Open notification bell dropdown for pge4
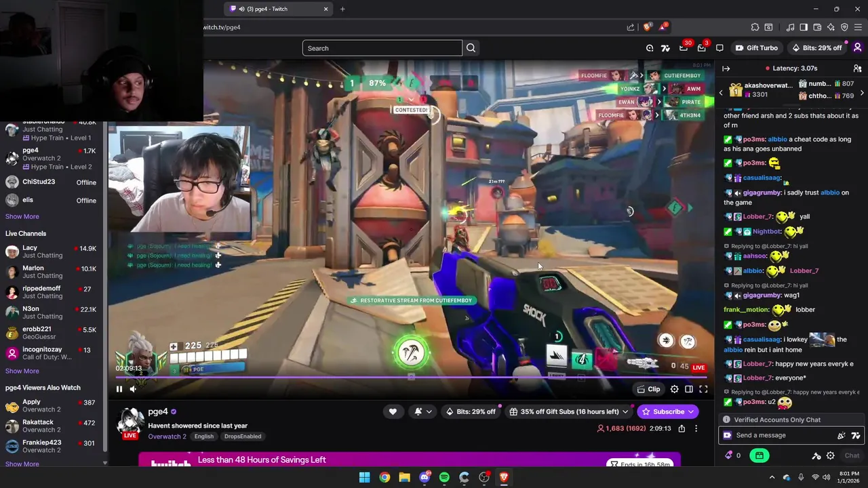 point(422,411)
